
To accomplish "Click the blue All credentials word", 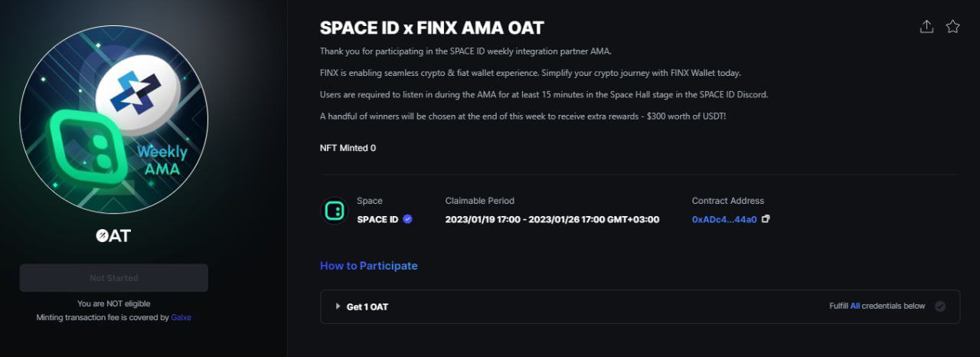I will (x=855, y=306).
